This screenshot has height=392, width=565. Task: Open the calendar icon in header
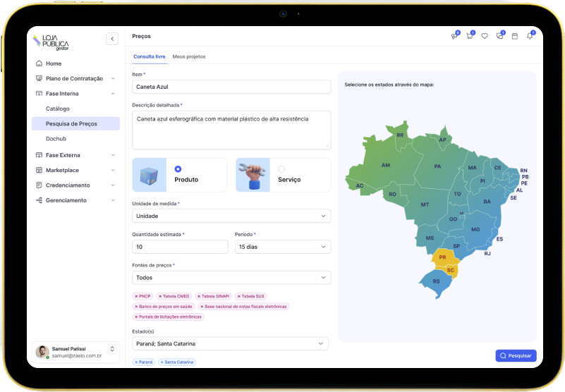point(515,36)
